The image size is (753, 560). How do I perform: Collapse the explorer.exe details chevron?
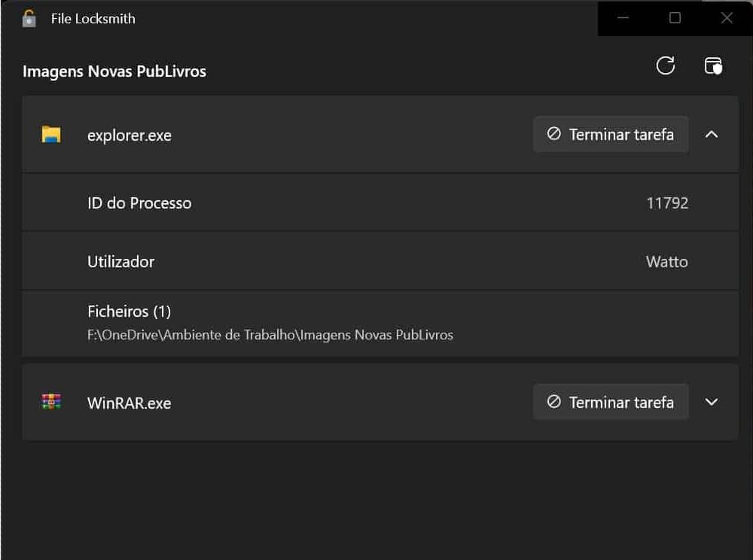coord(712,135)
